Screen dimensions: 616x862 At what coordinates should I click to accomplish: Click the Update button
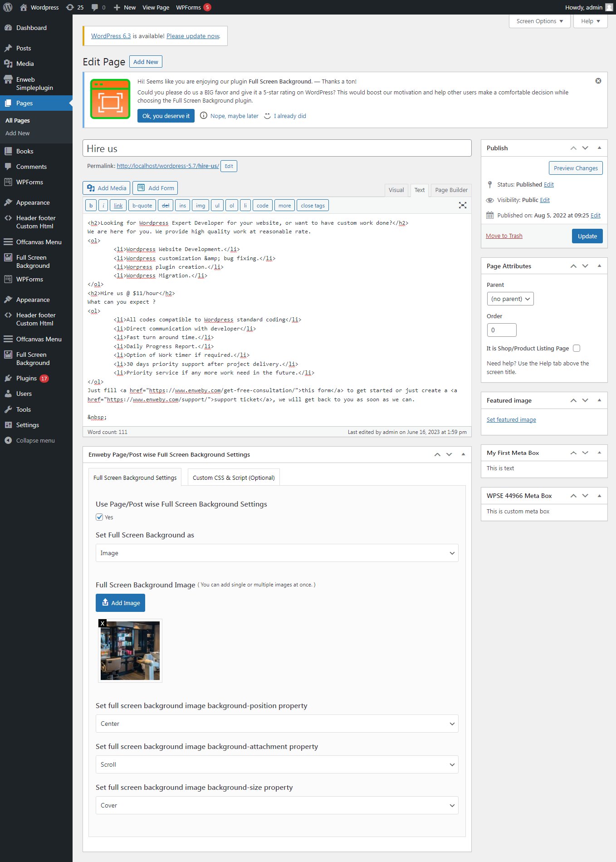pos(587,236)
